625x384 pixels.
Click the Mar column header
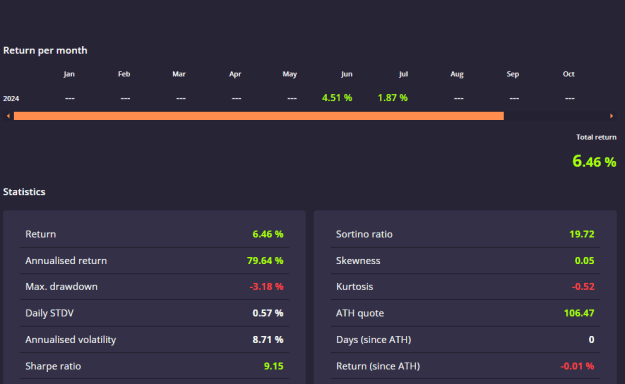[179, 74]
